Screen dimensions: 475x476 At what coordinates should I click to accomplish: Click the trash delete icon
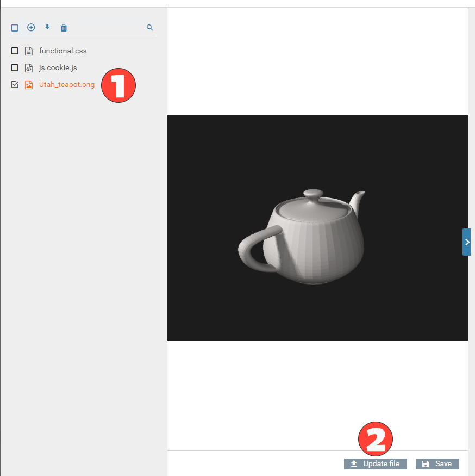64,28
